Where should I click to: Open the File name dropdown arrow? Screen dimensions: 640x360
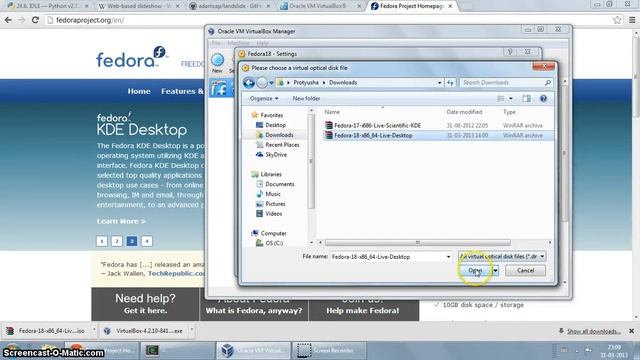pyautogui.click(x=448, y=257)
